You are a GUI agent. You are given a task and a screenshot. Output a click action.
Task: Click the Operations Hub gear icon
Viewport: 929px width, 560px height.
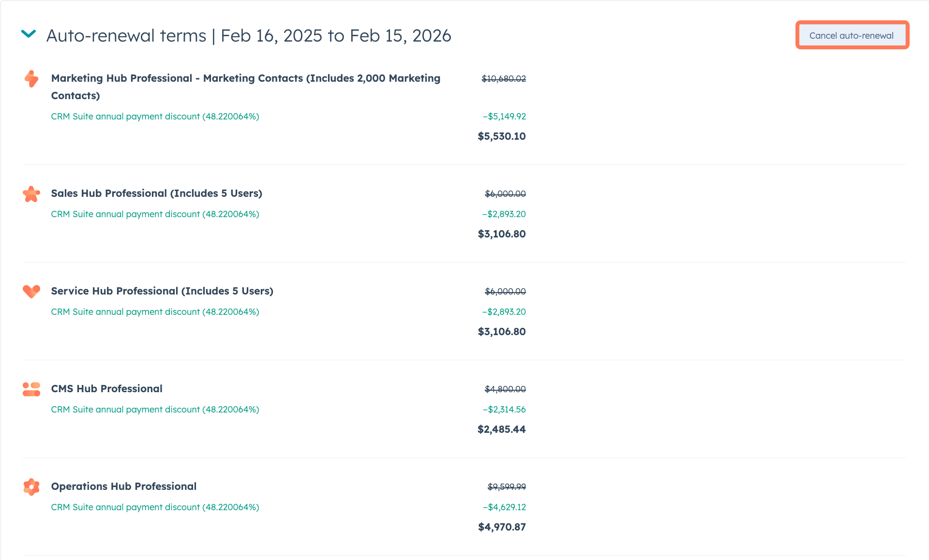click(31, 487)
